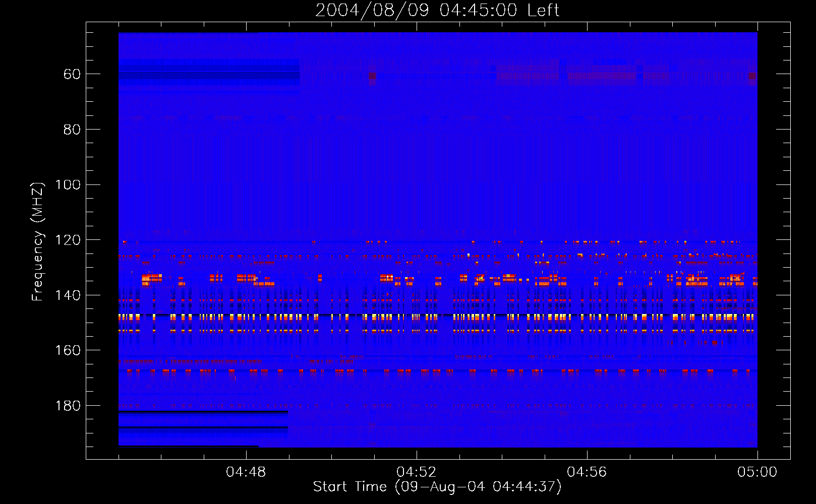Click the 80 MHz frequency tick label
This screenshot has height=504, width=816.
[x=72, y=130]
